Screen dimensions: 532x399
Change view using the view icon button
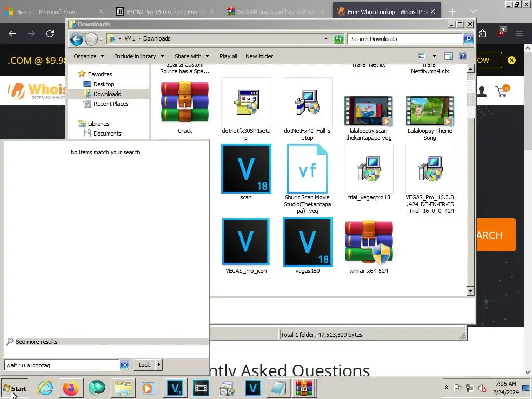(x=422, y=56)
